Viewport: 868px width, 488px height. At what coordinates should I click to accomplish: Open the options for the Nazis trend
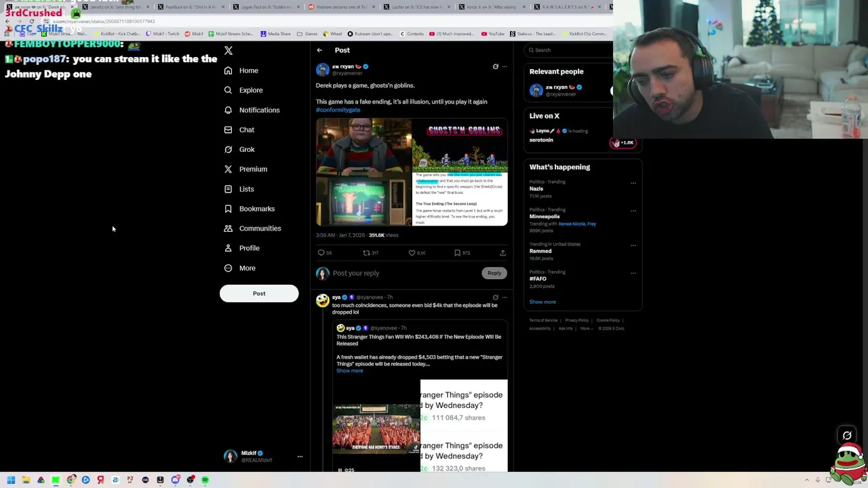(x=633, y=183)
